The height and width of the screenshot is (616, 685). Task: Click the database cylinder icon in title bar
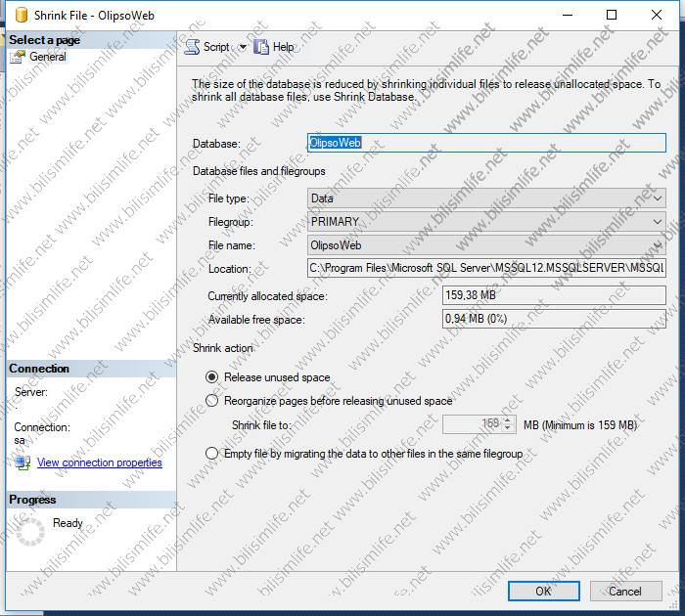tap(21, 15)
